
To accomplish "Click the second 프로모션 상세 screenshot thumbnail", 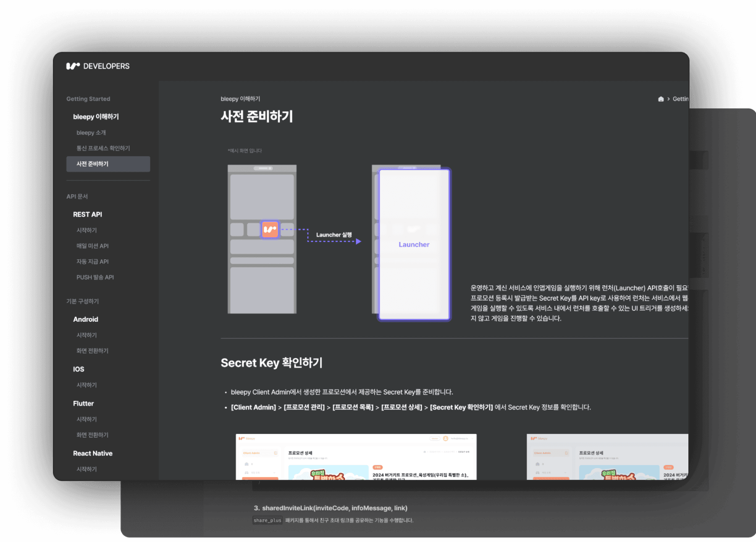I will coord(607,457).
